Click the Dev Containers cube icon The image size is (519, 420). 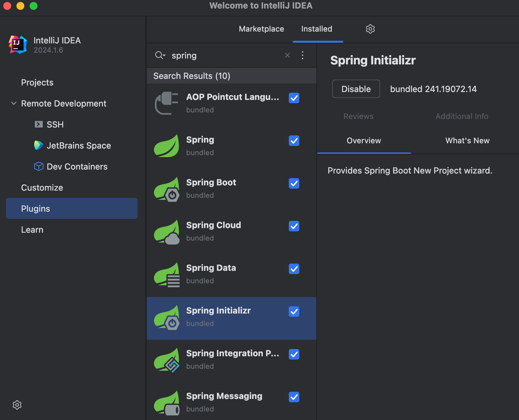click(39, 166)
